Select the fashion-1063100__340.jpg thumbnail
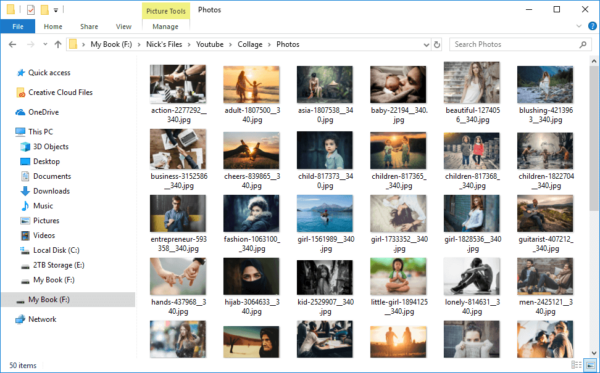Viewport: 600px width, 373px height. point(251,213)
